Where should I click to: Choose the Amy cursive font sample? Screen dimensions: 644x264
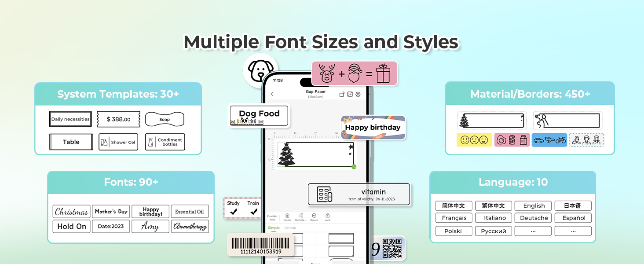click(x=150, y=226)
